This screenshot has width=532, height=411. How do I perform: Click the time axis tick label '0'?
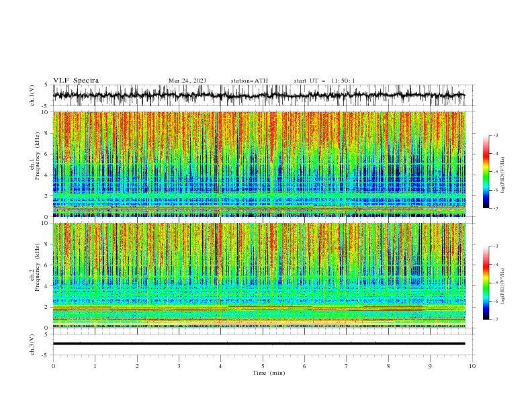53,366
